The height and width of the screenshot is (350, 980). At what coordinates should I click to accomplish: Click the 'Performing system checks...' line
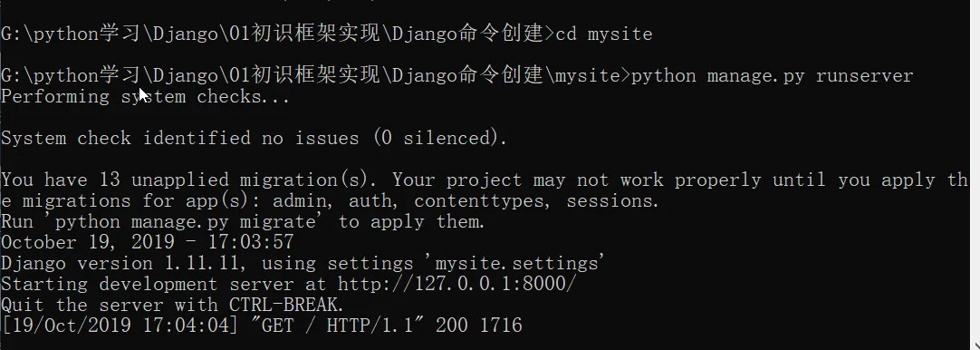(146, 97)
